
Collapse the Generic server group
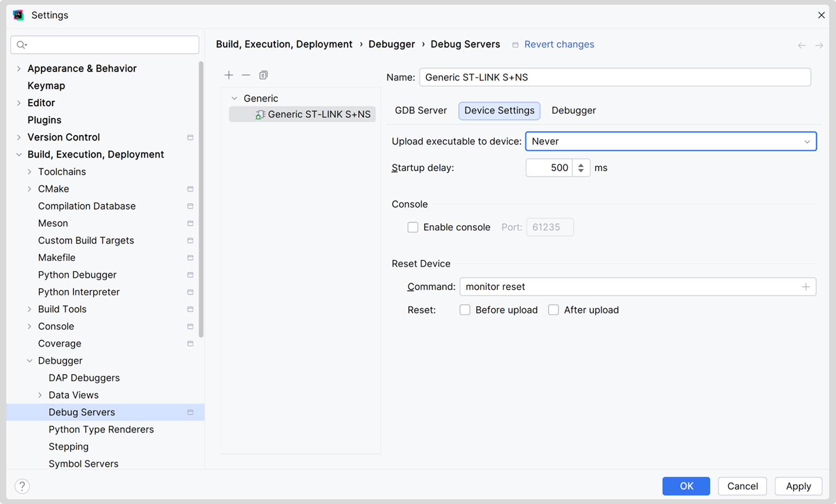(235, 98)
